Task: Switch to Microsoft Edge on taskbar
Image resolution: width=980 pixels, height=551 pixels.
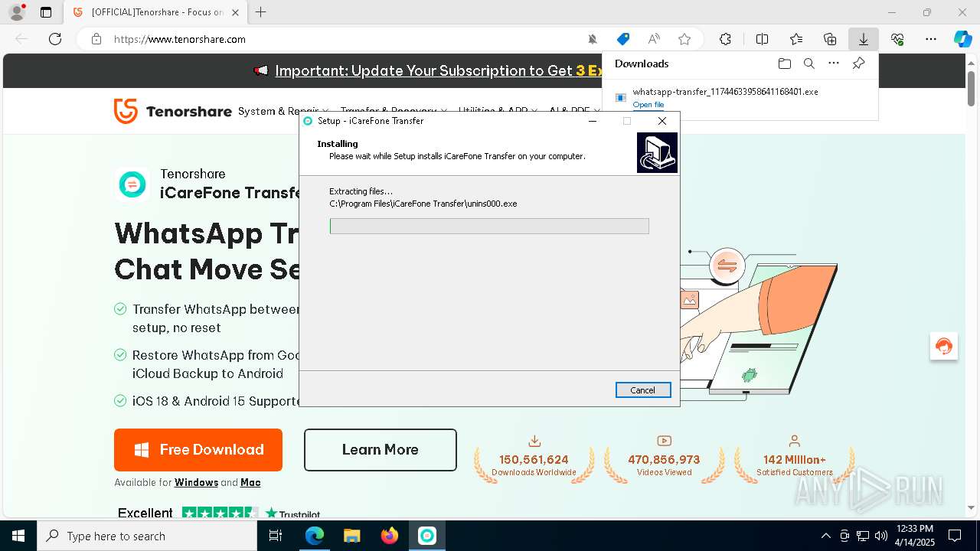Action: point(315,536)
